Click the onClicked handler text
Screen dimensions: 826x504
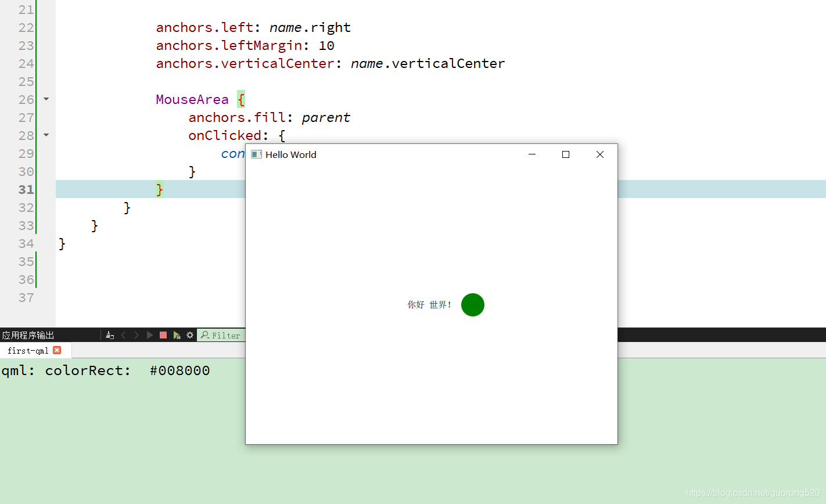(x=225, y=136)
